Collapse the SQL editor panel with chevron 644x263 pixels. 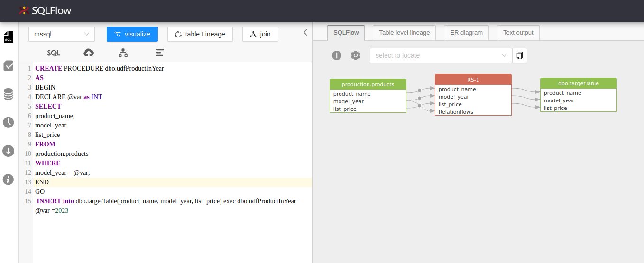pyautogui.click(x=305, y=32)
